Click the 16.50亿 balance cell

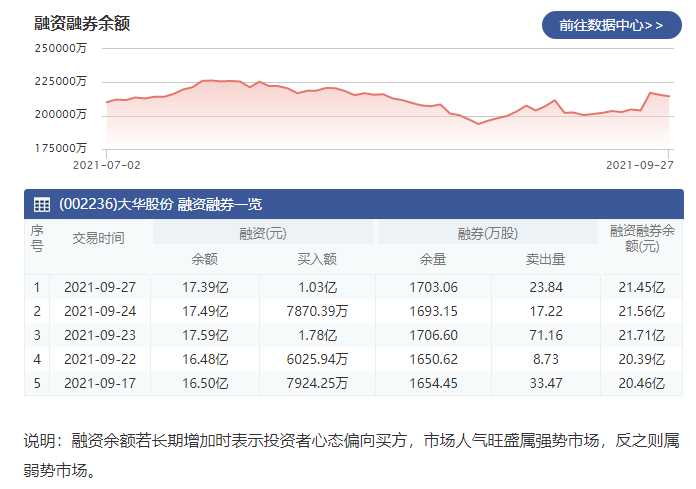pos(205,383)
